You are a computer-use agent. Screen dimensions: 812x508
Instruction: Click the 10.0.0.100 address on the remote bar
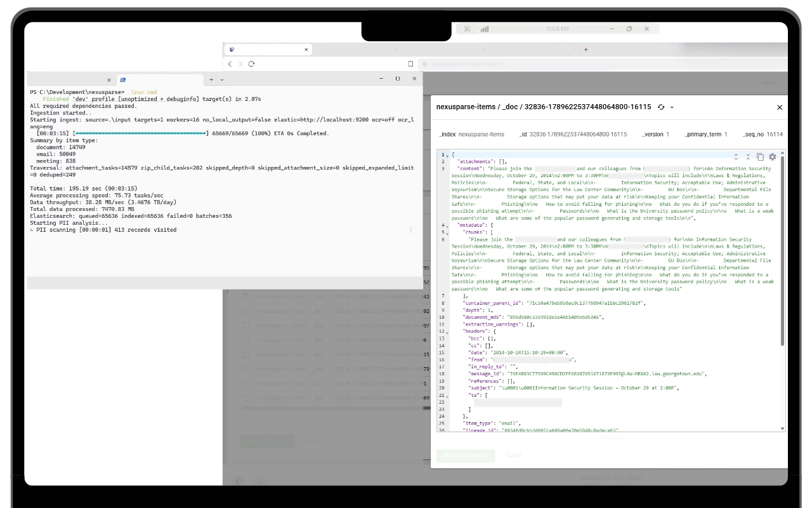pos(558,29)
